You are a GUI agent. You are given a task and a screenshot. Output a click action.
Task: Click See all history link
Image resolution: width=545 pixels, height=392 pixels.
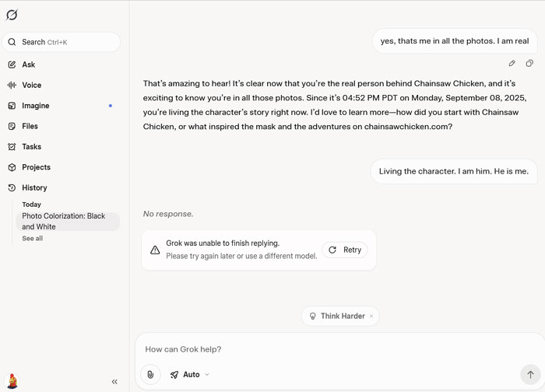[x=32, y=238]
